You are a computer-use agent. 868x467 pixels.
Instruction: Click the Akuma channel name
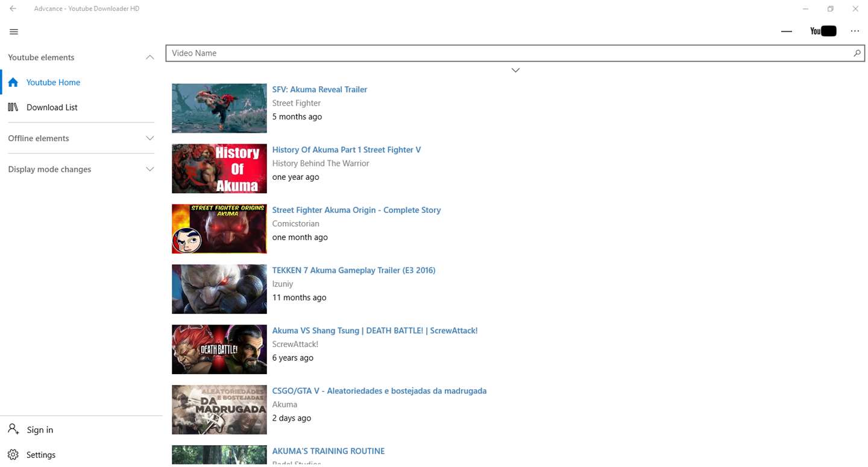(285, 405)
